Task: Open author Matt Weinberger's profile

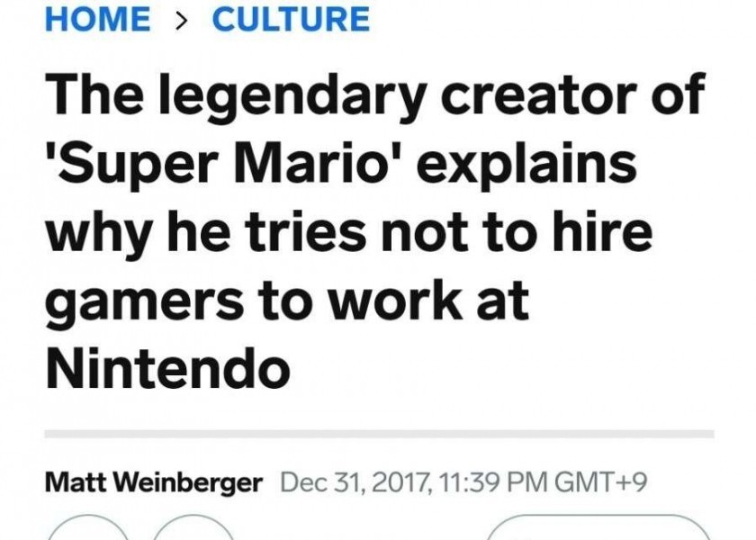Action: point(154,481)
